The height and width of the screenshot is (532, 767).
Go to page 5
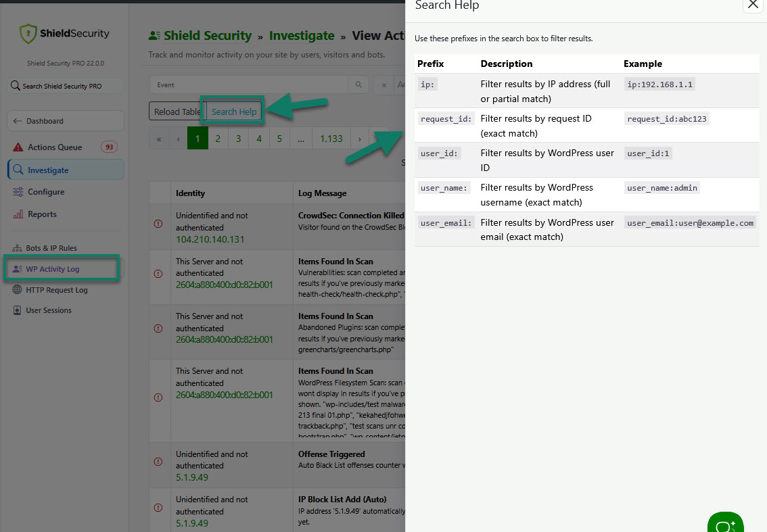280,139
